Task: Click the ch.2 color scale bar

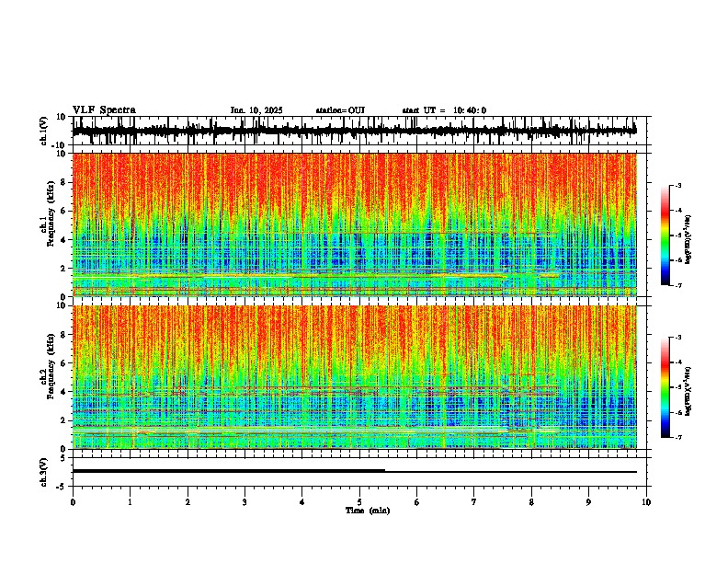Action: [x=665, y=387]
